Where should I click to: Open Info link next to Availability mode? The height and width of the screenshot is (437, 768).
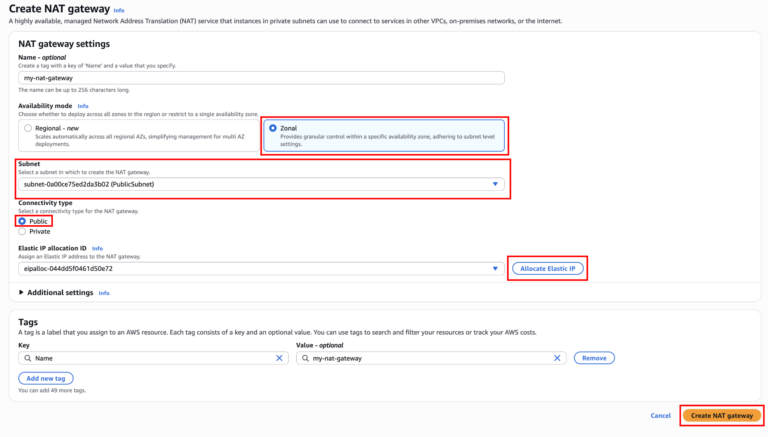(83, 105)
